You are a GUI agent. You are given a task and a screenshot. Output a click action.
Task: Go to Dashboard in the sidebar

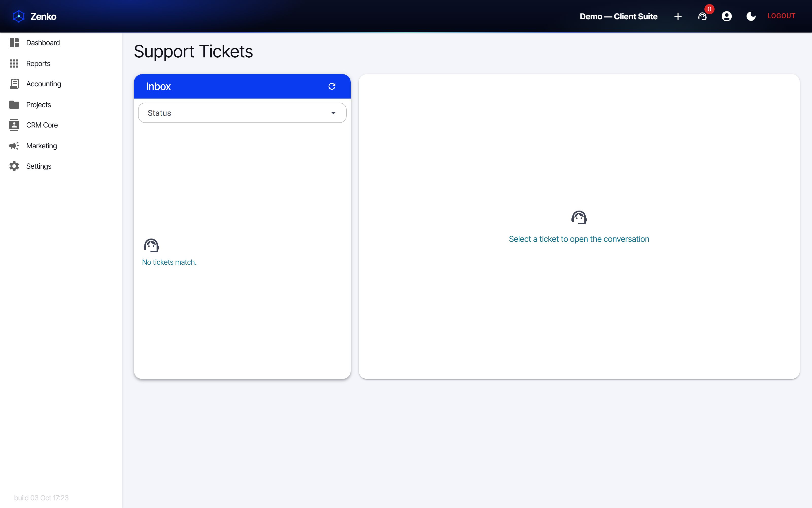coord(61,43)
